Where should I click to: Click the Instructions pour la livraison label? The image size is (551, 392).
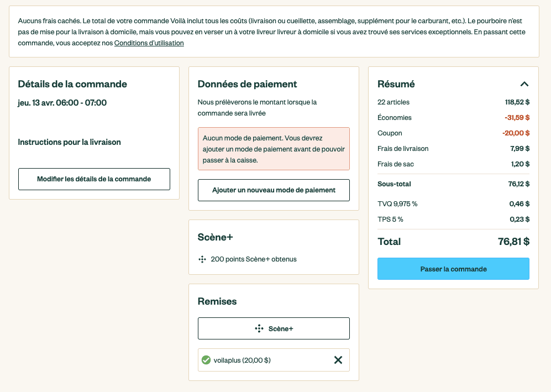tap(70, 142)
